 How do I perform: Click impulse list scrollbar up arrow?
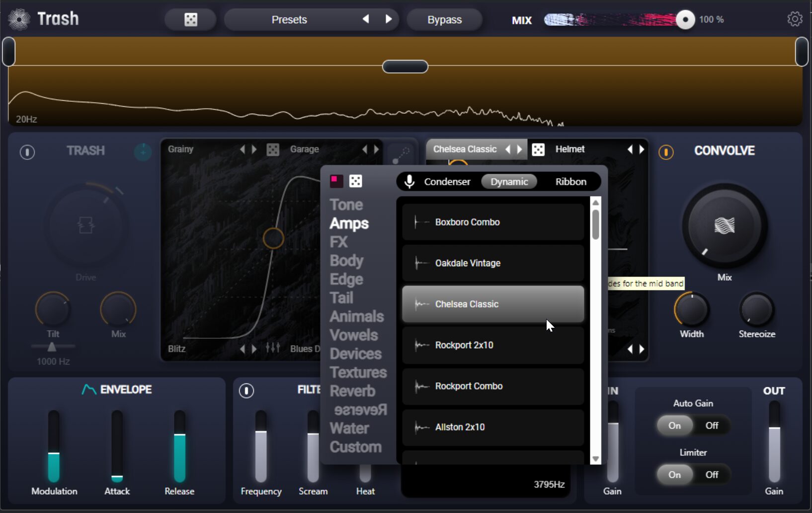595,203
